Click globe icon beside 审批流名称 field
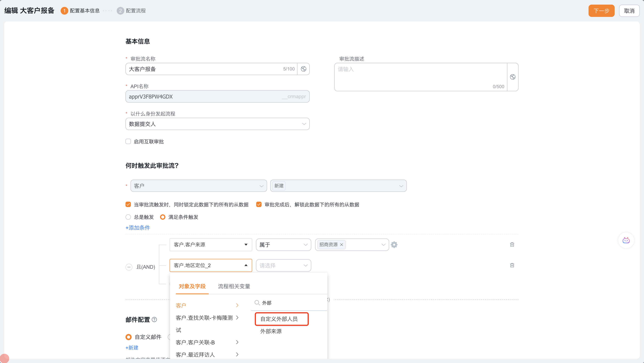The width and height of the screenshot is (644, 363). pos(303,69)
